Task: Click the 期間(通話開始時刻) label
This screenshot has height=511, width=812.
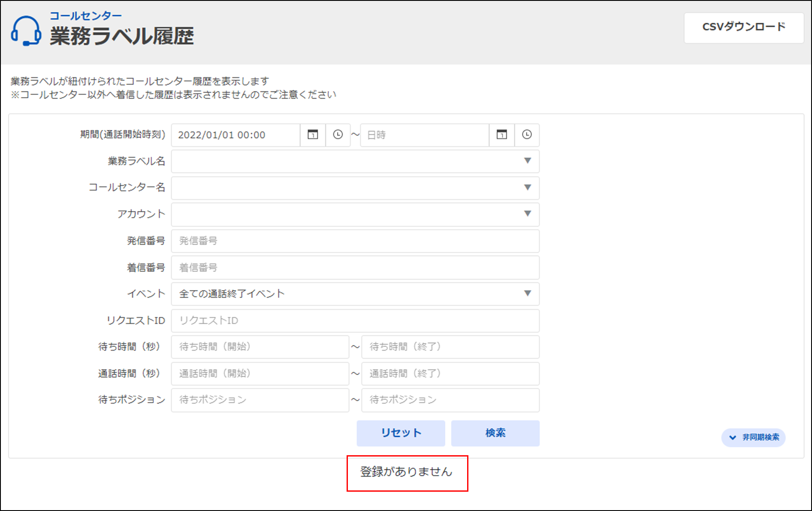Action: point(123,135)
